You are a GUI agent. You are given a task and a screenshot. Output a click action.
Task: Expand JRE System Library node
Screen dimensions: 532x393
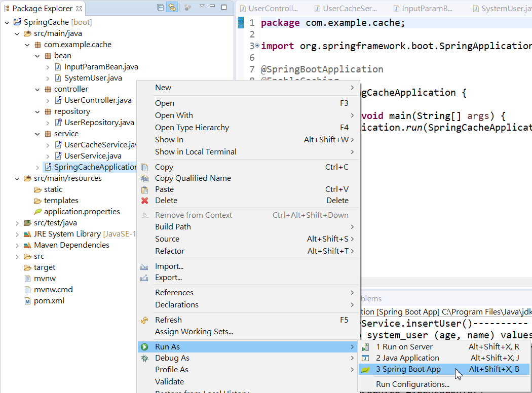pyautogui.click(x=17, y=234)
